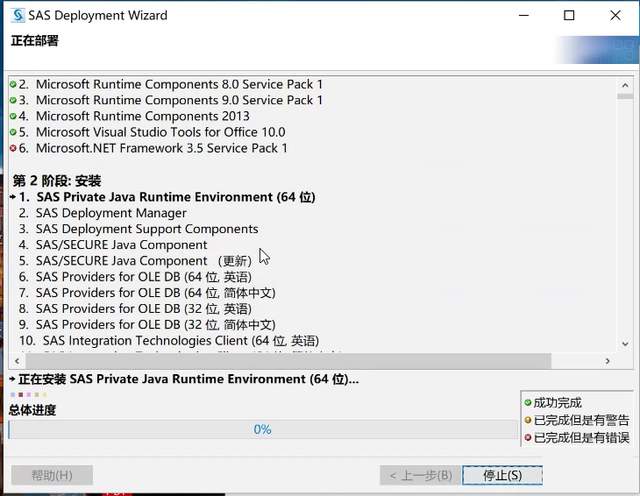Select SAS Deployment Support Components row

click(x=147, y=229)
